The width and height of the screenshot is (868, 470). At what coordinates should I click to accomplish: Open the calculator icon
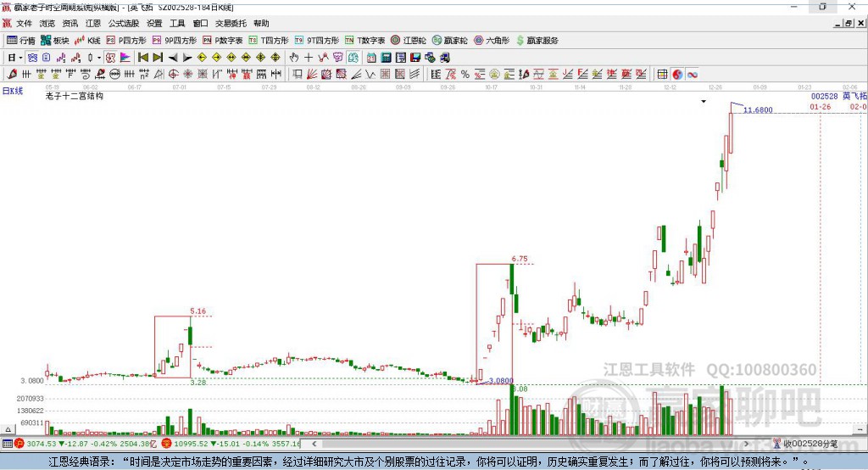click(386, 58)
